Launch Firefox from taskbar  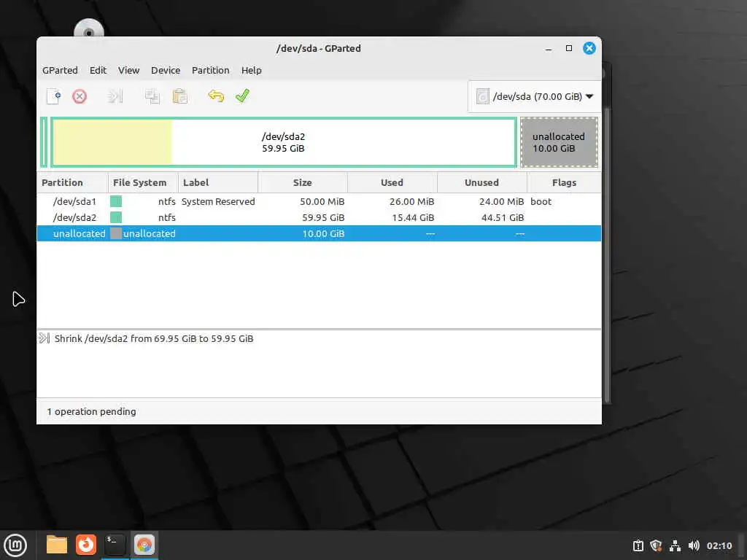click(86, 545)
